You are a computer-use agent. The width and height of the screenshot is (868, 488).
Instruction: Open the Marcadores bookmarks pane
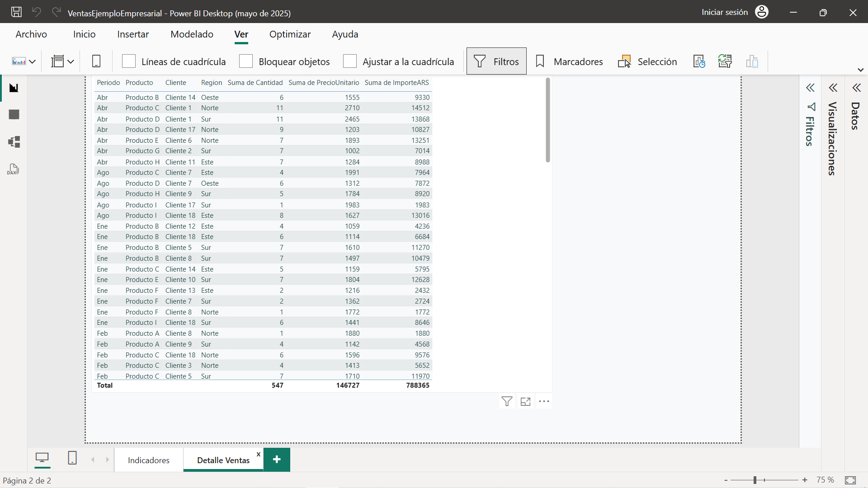click(x=569, y=61)
